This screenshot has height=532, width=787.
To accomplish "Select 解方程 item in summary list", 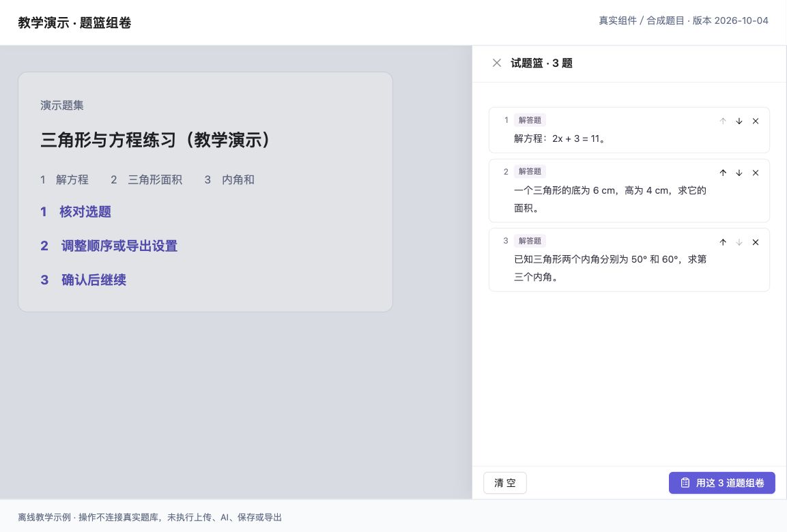I will [x=65, y=179].
